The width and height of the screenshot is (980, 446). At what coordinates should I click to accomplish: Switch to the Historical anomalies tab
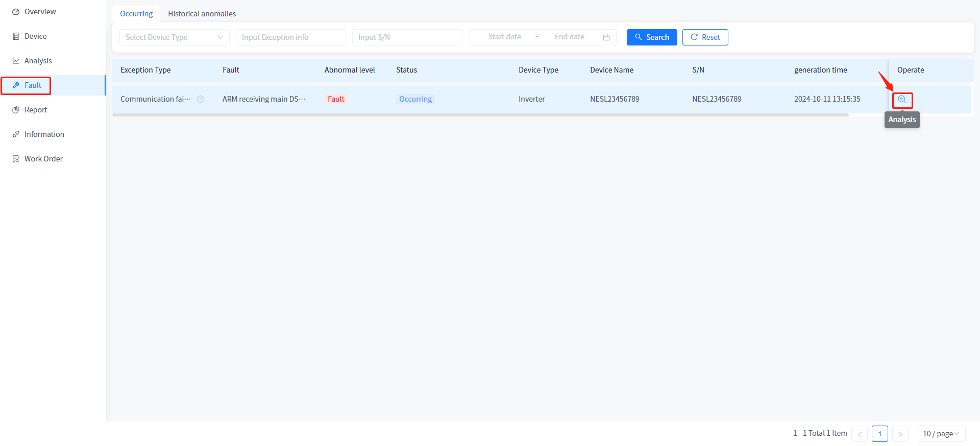click(x=202, y=14)
